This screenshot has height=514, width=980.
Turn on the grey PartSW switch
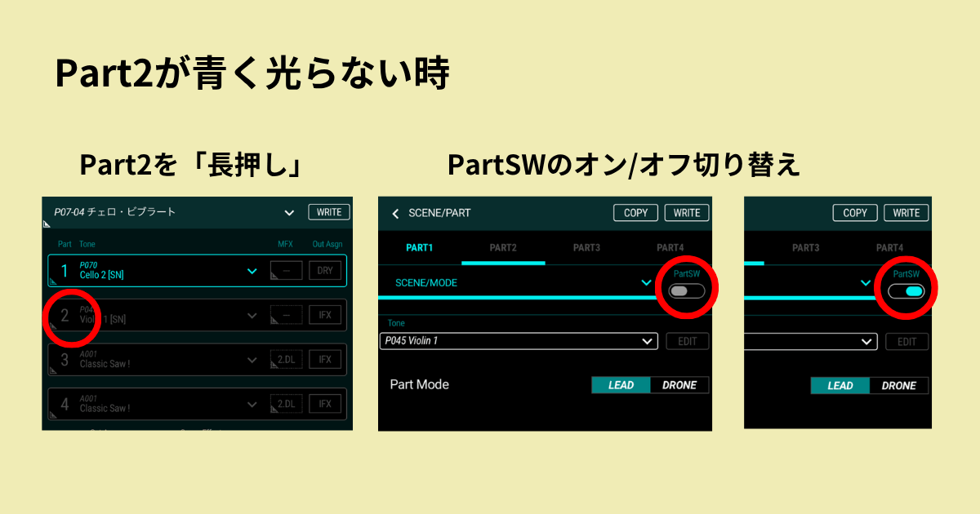(687, 290)
